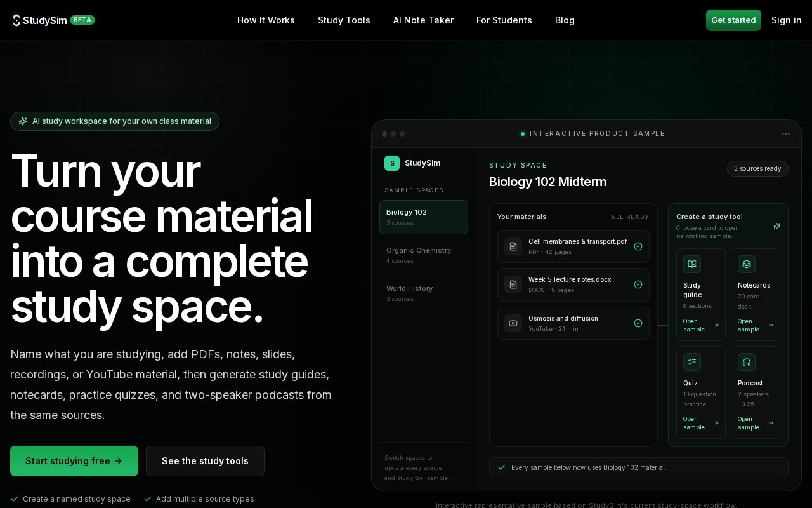812x508 pixels.
Task: Click the sparkle icon in Create a study tool
Action: (776, 226)
